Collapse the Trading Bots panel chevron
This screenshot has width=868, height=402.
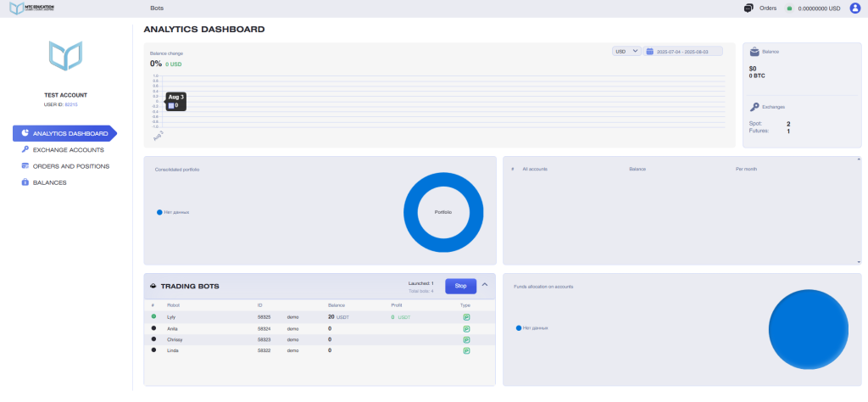tap(485, 285)
